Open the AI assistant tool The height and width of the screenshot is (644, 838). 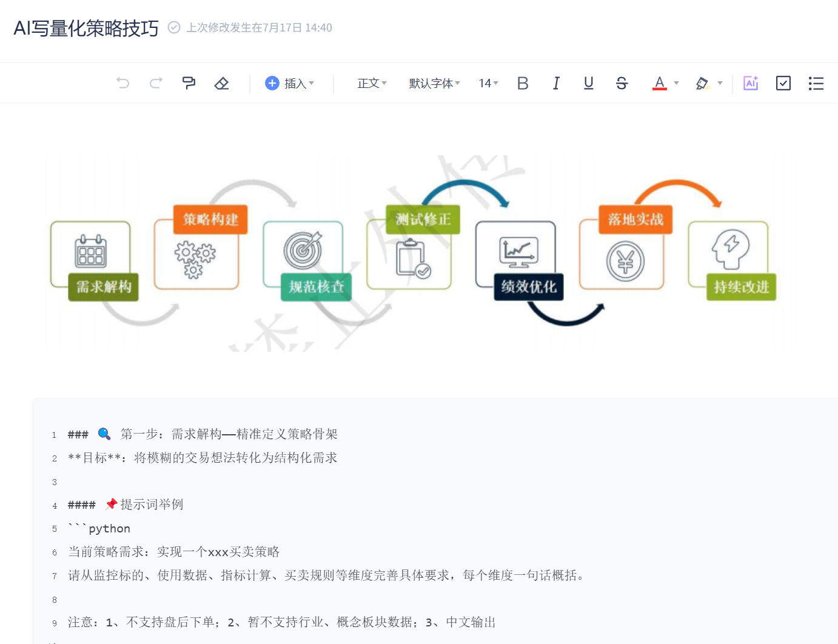click(751, 83)
